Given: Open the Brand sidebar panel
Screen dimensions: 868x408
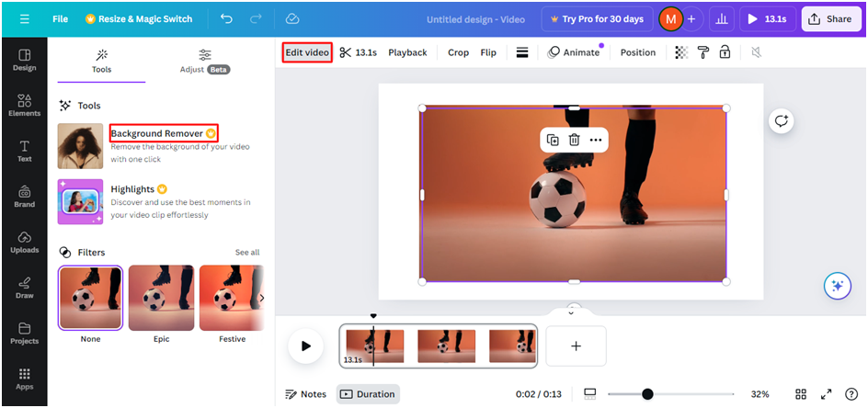Looking at the screenshot, I should [x=24, y=197].
